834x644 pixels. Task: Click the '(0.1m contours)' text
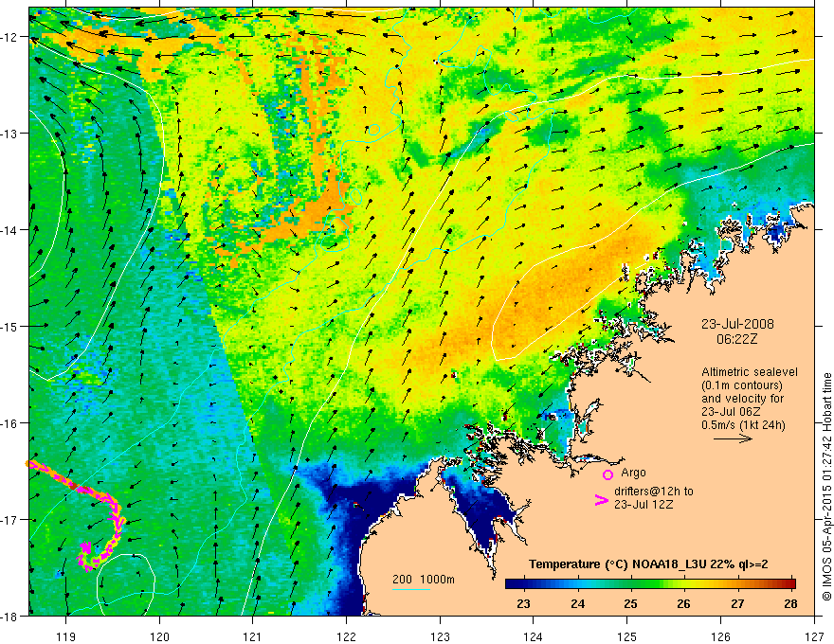point(742,385)
